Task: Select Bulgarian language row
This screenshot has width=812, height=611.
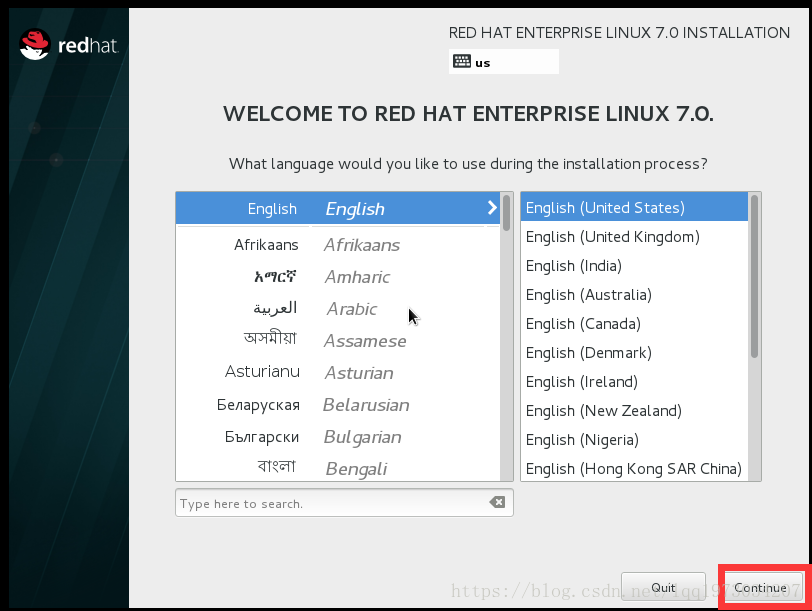Action: coord(338,437)
